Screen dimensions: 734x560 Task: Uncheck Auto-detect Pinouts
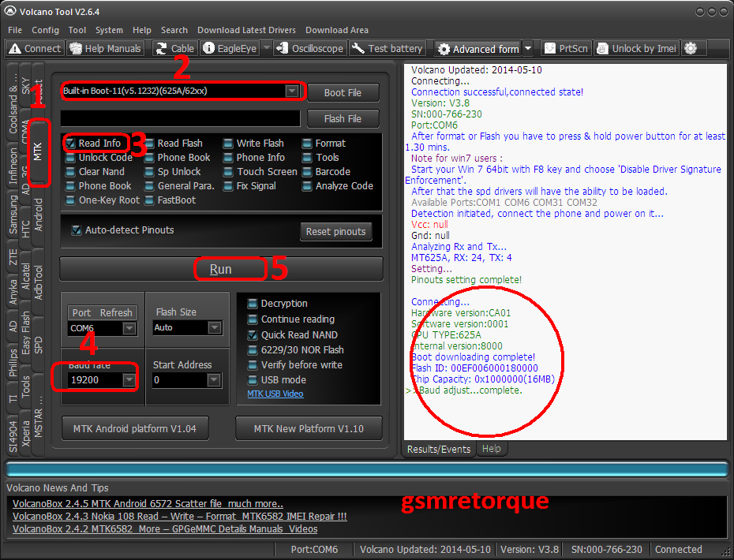point(77,230)
